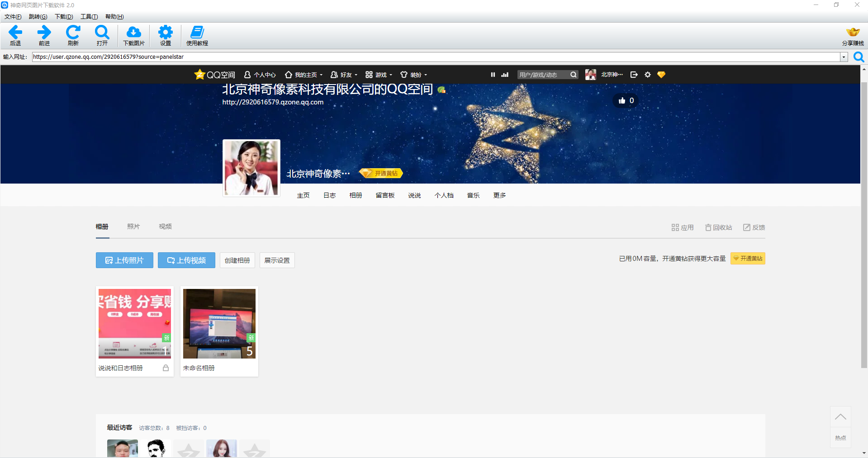868x458 pixels.
Task: Click 热点 side button
Action: coord(840,438)
